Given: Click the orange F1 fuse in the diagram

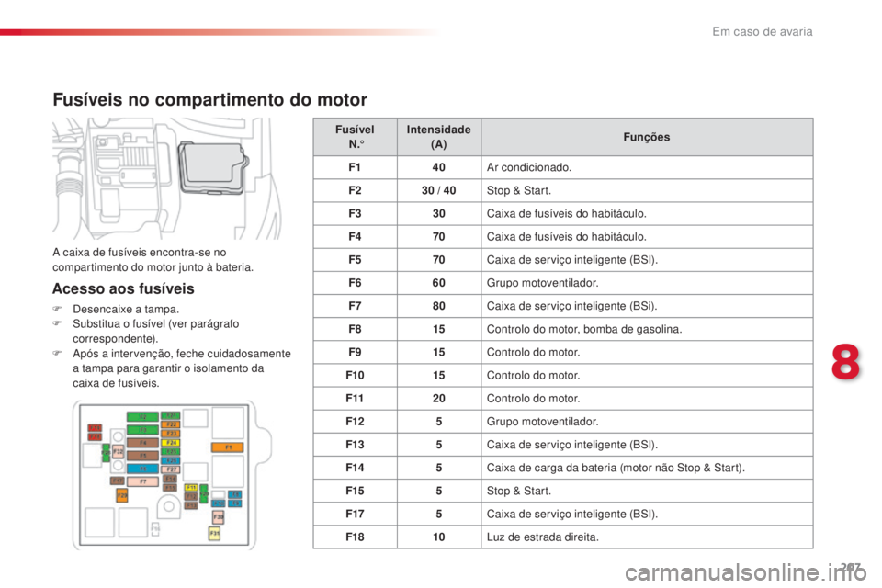Looking at the screenshot, I should (x=227, y=447).
